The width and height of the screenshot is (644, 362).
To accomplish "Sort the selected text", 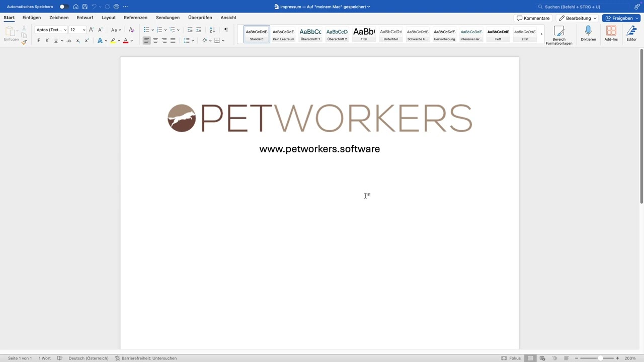I will 212,30.
